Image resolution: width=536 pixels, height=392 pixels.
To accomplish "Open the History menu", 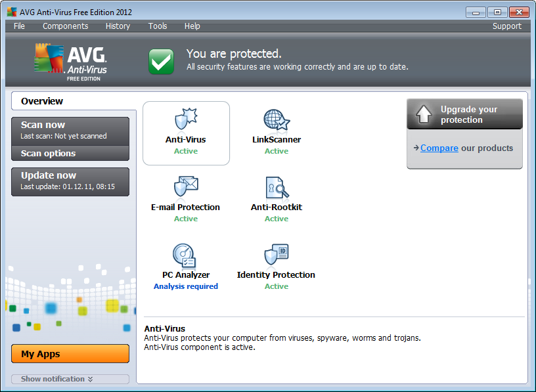I will pos(118,26).
